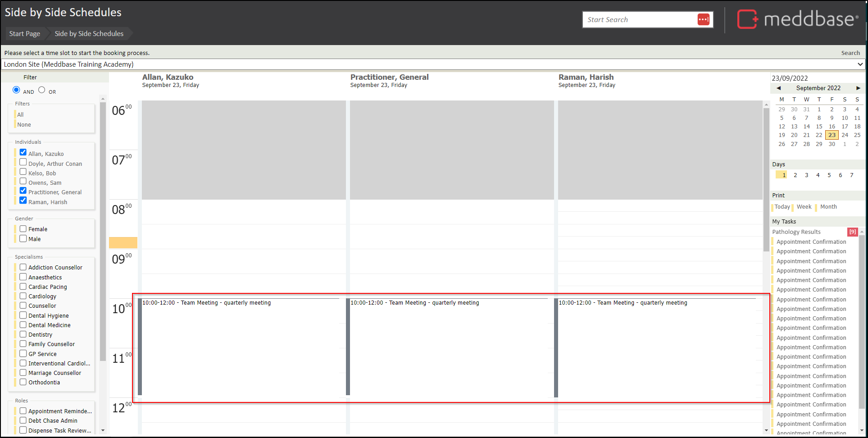Go to next month in calendar
868x438 pixels.
[858, 88]
